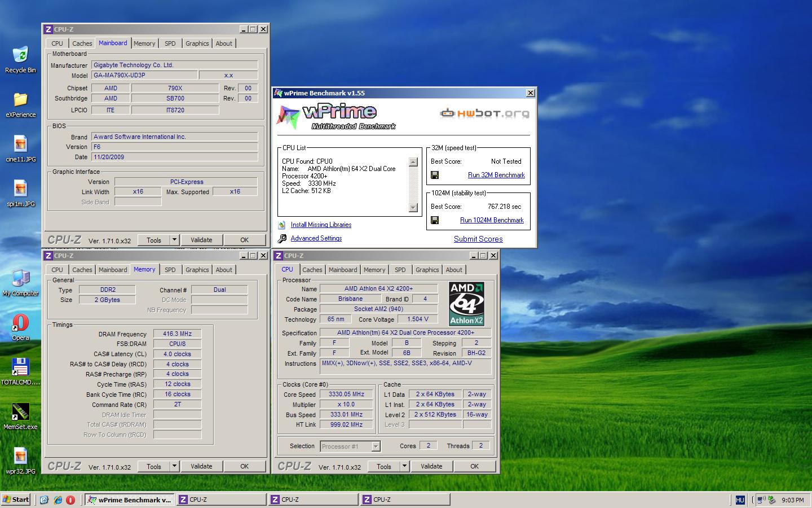Viewport: 812px width, 508px height.
Task: Click the GA-MA790X-UD3P model field
Action: pos(144,75)
